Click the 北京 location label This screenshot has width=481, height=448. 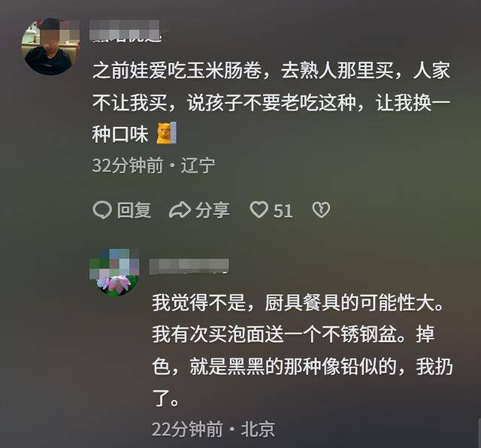tap(258, 428)
